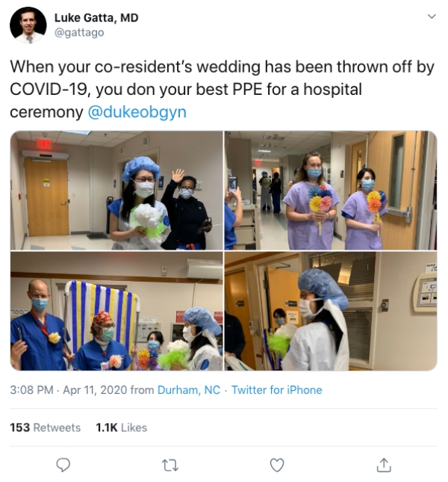Click the reply speech bubble icon
The height and width of the screenshot is (482, 448).
[63, 465]
